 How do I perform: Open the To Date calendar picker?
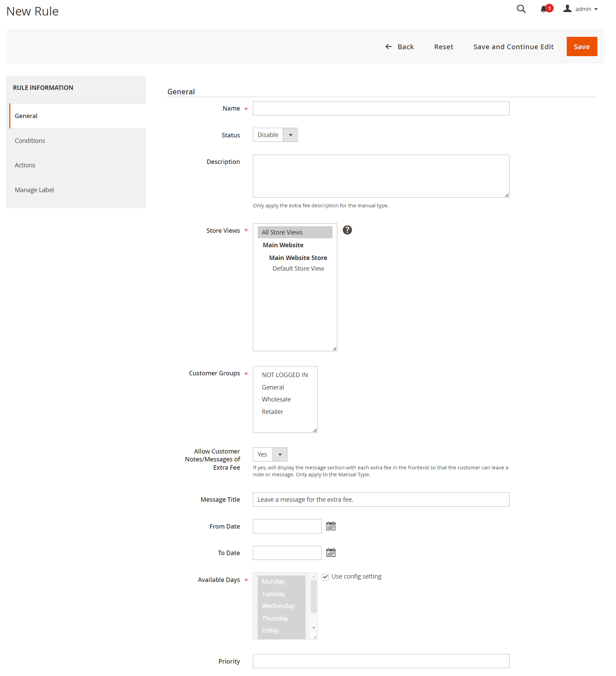(331, 552)
